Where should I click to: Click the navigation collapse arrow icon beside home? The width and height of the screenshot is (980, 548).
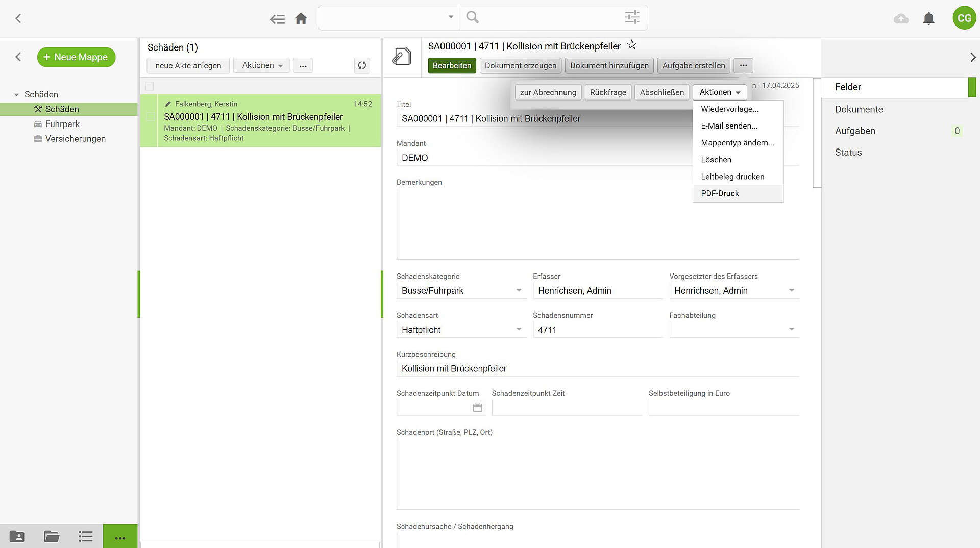(277, 19)
